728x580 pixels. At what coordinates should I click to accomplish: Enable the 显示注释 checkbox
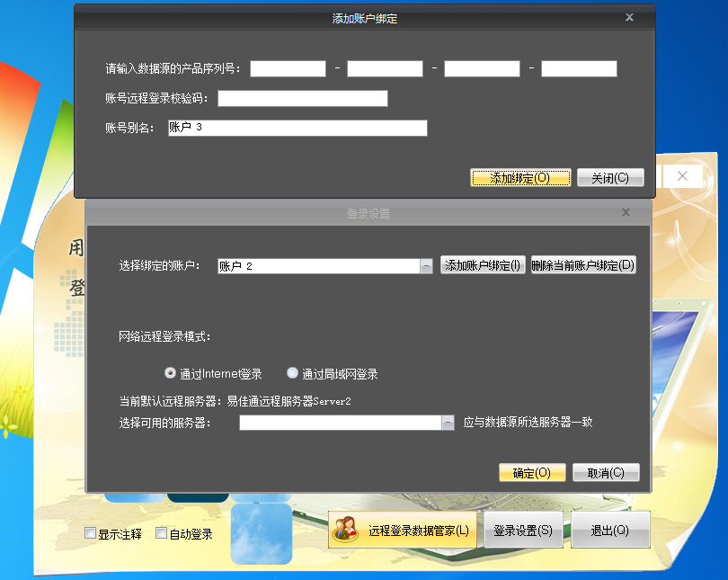tap(90, 533)
